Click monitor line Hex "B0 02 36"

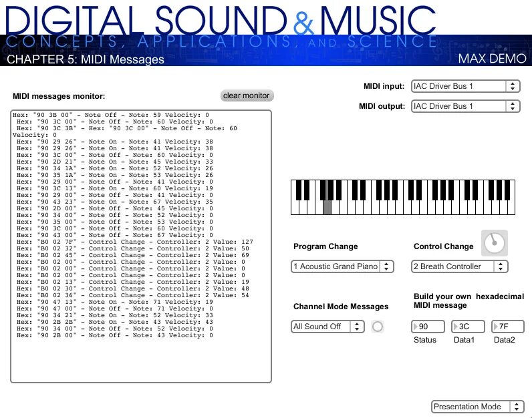[x=132, y=295]
